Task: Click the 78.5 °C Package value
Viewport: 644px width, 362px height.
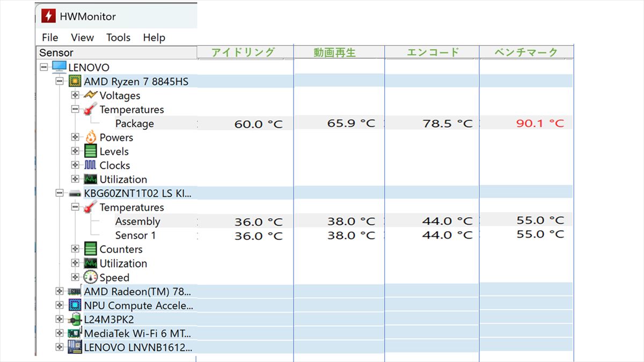Action: click(448, 123)
